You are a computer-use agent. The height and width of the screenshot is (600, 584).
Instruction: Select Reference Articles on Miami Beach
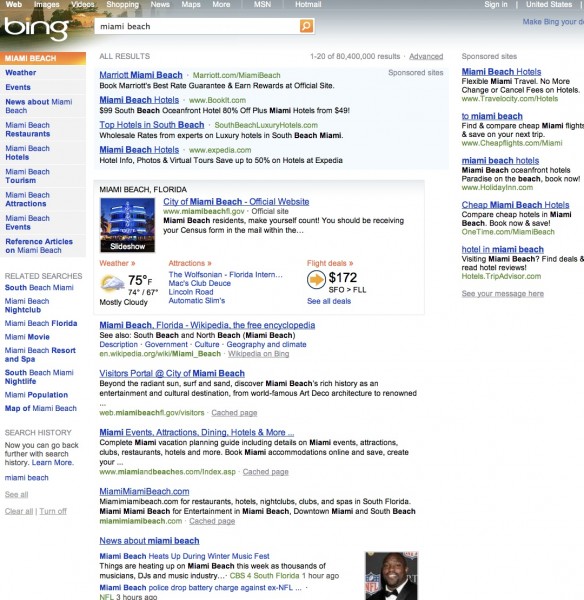tap(39, 246)
